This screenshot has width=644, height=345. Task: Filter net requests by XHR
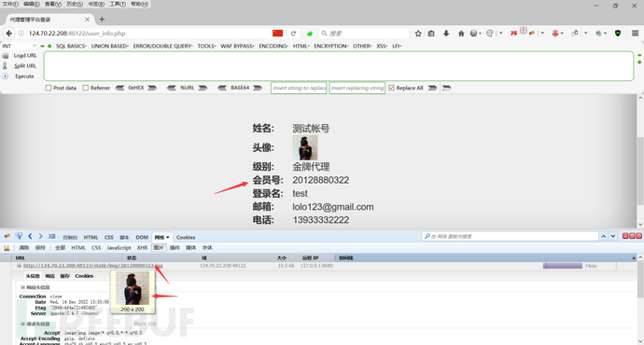point(142,248)
